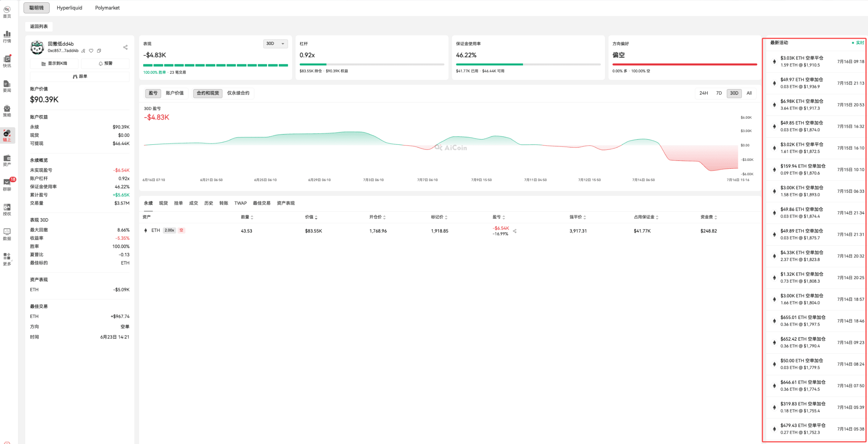This screenshot has height=444, width=868.
Task: Open the 30D performance period dropdown
Action: click(x=275, y=44)
